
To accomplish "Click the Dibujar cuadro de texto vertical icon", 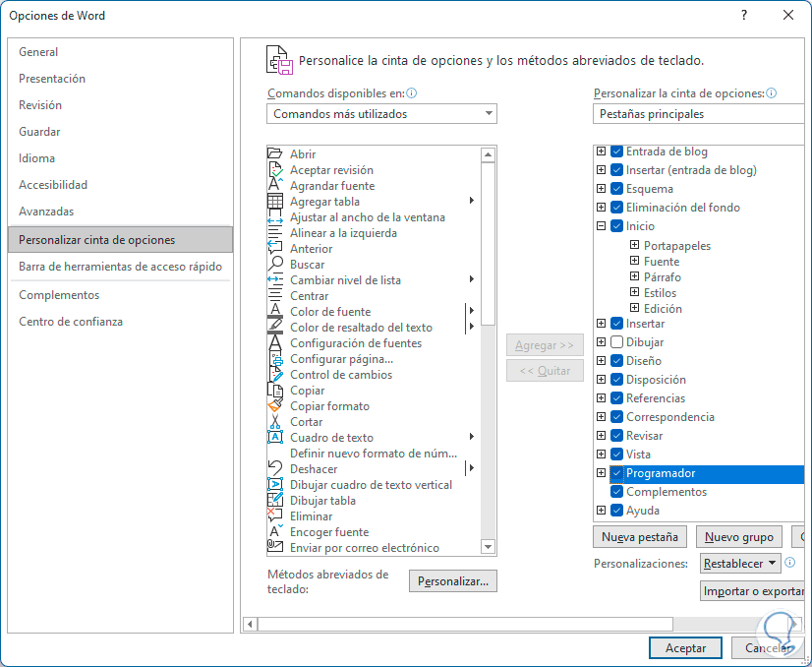I will click(x=275, y=485).
